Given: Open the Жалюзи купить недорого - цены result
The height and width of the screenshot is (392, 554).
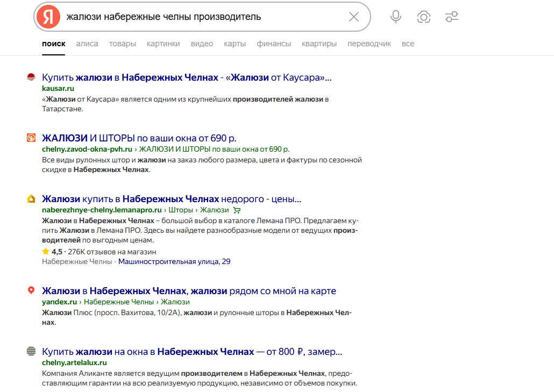Looking at the screenshot, I should 172,199.
